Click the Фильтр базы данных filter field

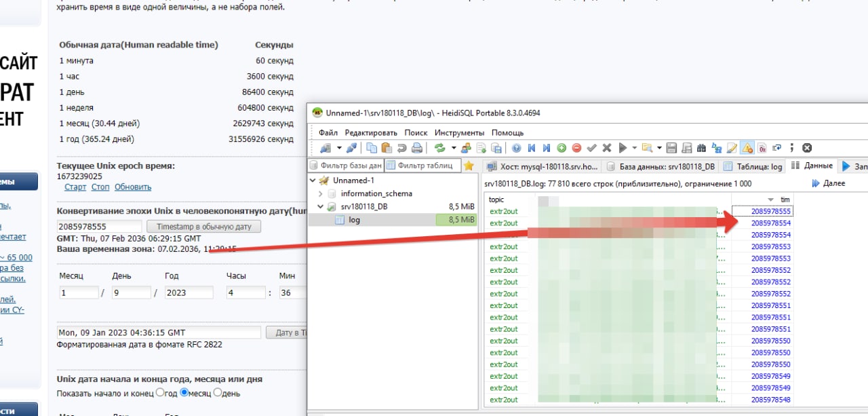(346, 166)
